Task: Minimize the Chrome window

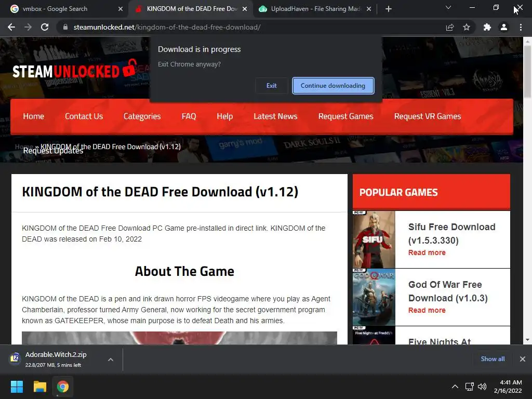Action: [472, 7]
